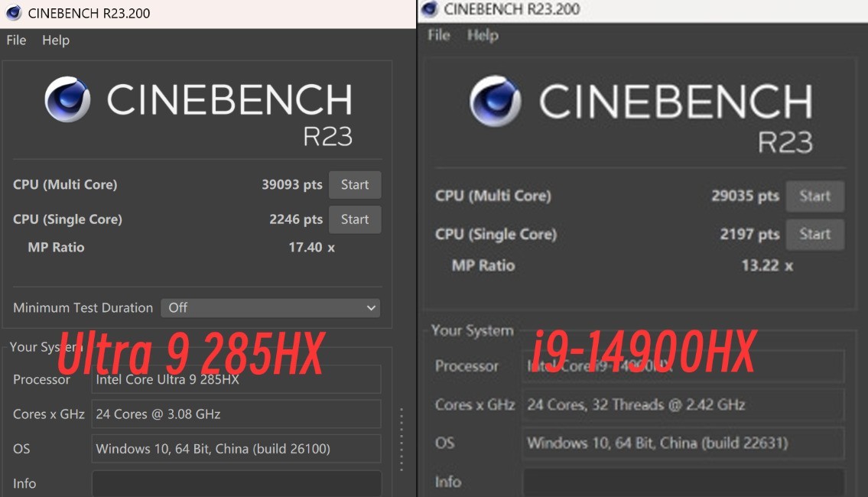868x497 pixels.
Task: Click the dropdown arrow next to Off
Action: click(370, 307)
